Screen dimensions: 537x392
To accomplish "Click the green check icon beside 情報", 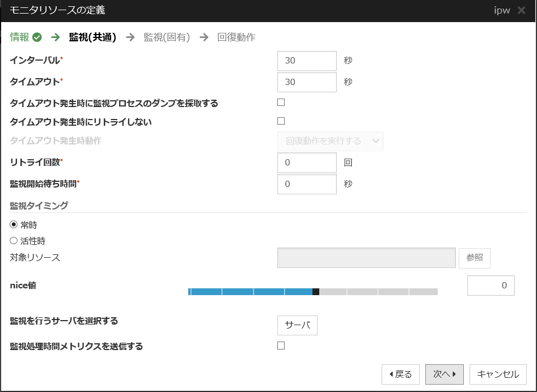I will pyautogui.click(x=37, y=37).
